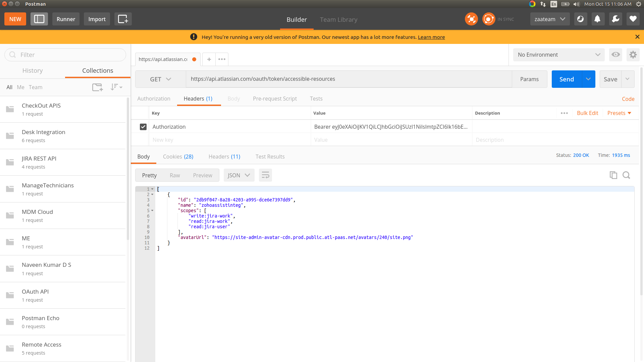Collapse JSON line 5 scopes array
Screen dimensions: 644x362
(x=152, y=211)
